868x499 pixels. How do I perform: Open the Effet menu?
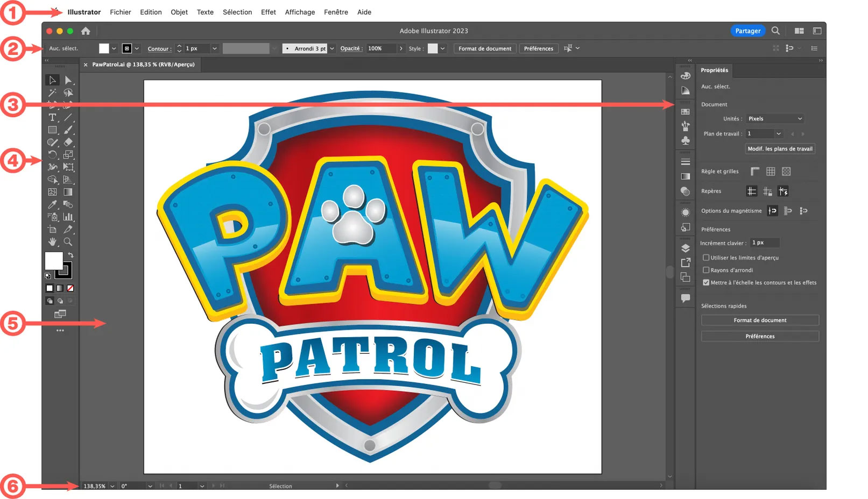pyautogui.click(x=269, y=12)
